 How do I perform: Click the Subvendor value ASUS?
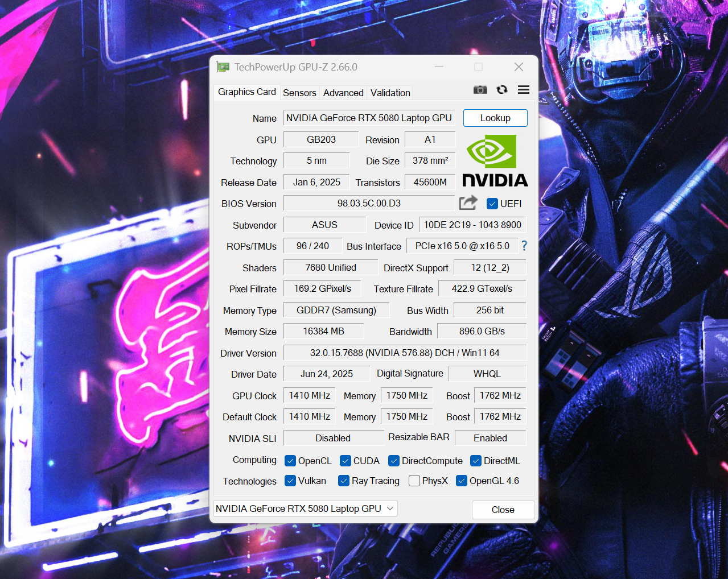pos(324,225)
